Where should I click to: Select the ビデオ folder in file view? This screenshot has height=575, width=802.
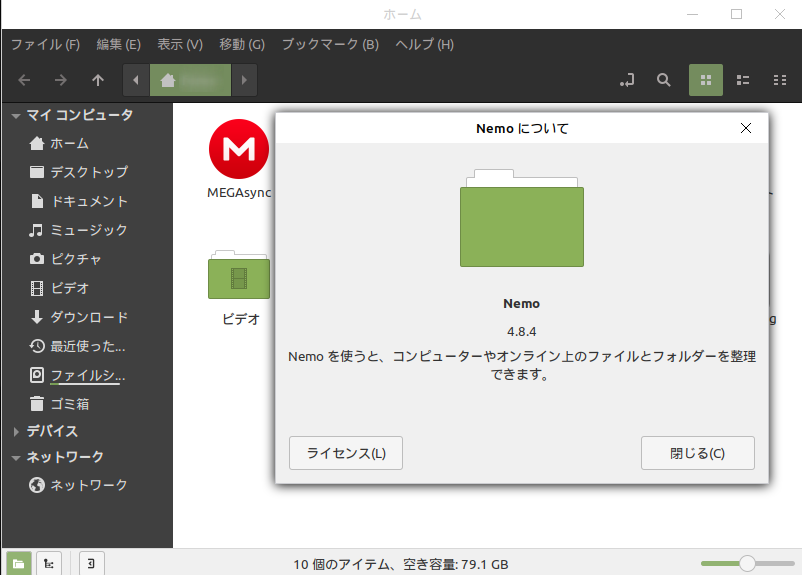[239, 275]
